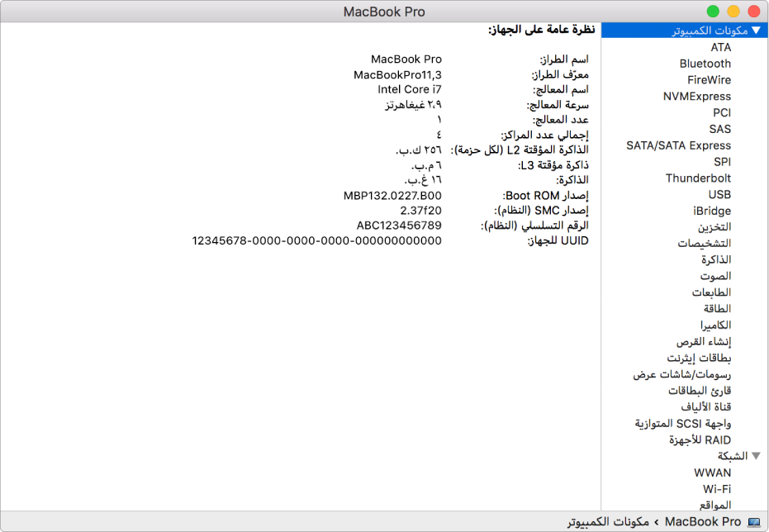Open إنشاء القرص disc burning entry
The height and width of the screenshot is (532, 769).
704,341
